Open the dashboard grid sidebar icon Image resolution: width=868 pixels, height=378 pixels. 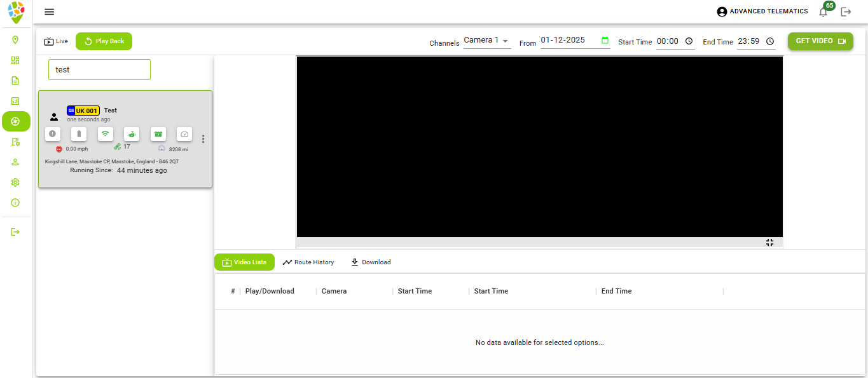pyautogui.click(x=15, y=60)
